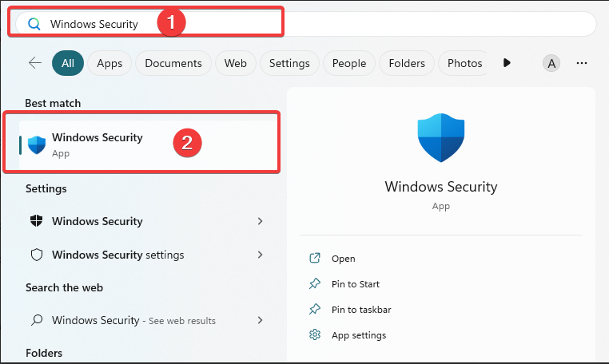The width and height of the screenshot is (609, 364).
Task: Click Open in the preview pane
Action: point(344,259)
